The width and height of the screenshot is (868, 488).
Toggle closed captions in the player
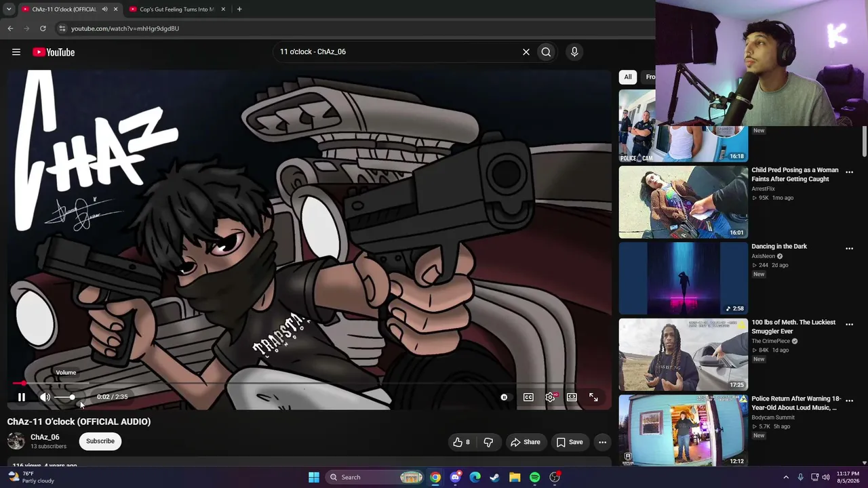[x=528, y=397]
